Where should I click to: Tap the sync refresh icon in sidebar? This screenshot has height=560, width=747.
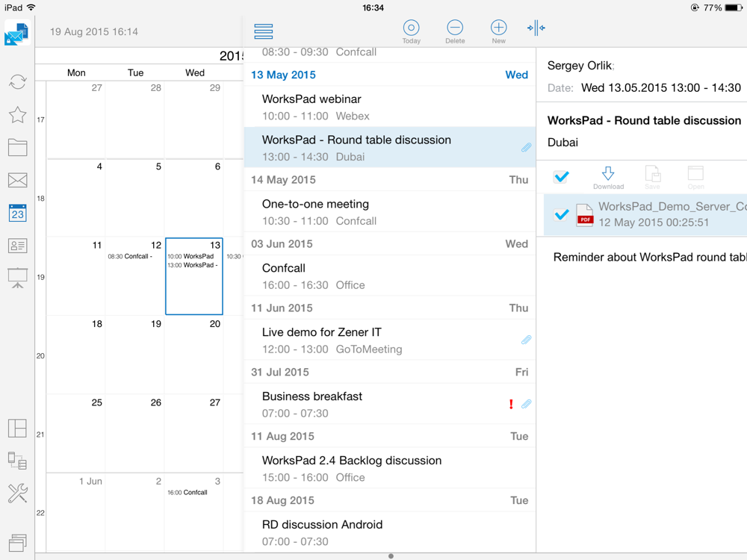point(18,82)
